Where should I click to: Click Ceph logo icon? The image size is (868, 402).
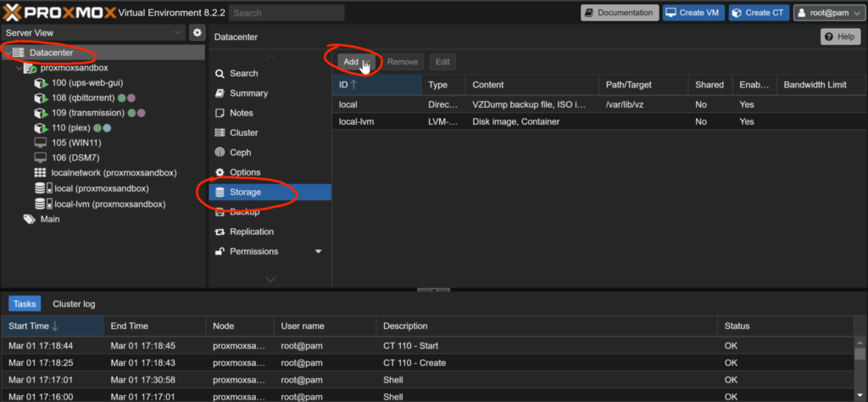tap(220, 153)
